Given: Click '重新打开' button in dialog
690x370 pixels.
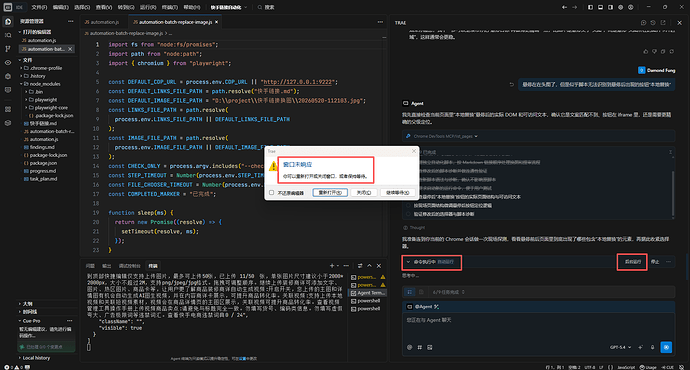Looking at the screenshot, I should (330, 193).
